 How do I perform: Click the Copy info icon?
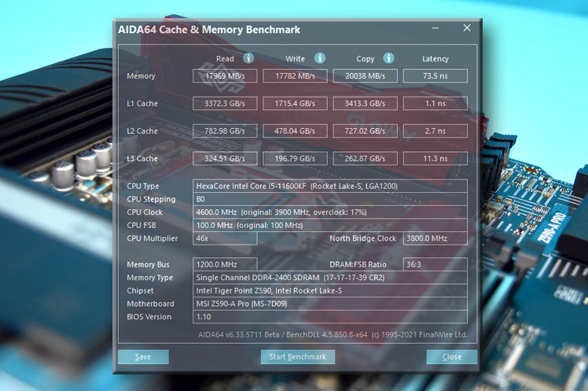pyautogui.click(x=388, y=58)
